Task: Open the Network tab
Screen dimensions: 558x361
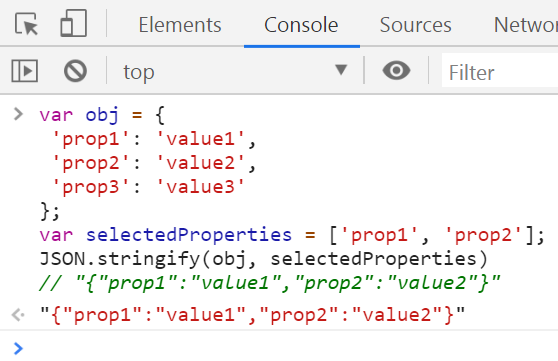Action: 526,25
